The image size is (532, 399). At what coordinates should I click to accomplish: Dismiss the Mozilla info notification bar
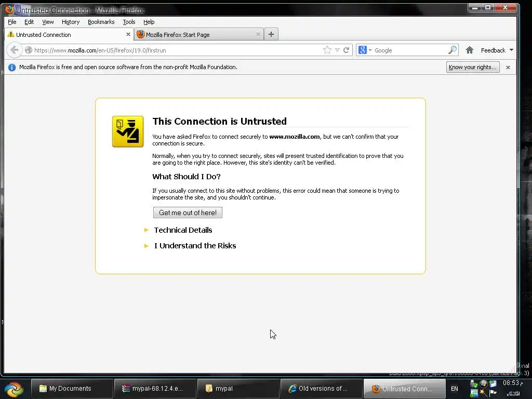click(x=508, y=68)
